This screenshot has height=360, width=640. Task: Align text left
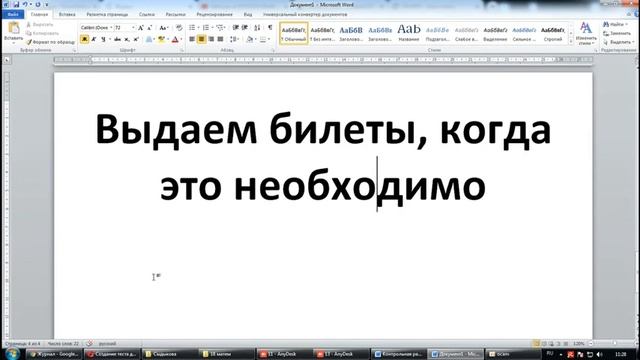[x=192, y=39]
